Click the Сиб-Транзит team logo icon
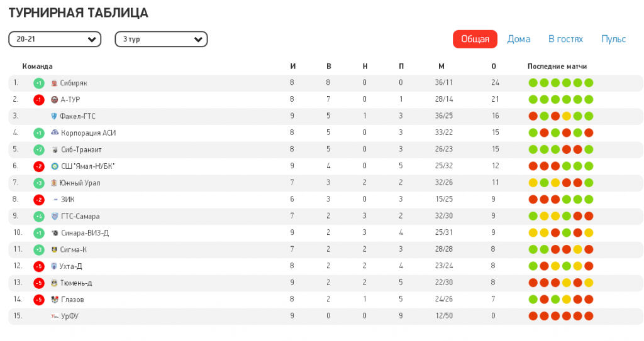 tap(55, 149)
